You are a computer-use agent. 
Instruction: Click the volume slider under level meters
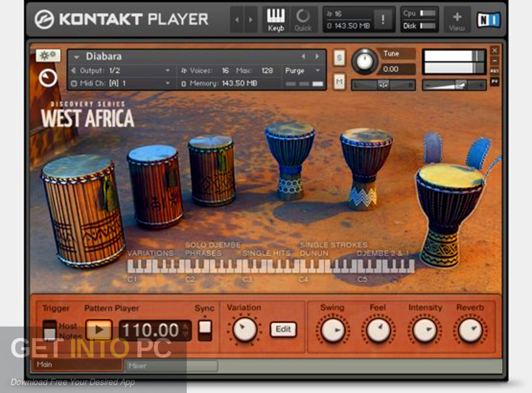click(x=454, y=86)
